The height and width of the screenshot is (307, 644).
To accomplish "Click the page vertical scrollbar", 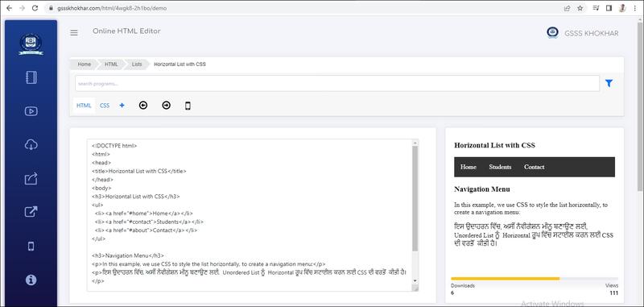I will tap(641, 107).
